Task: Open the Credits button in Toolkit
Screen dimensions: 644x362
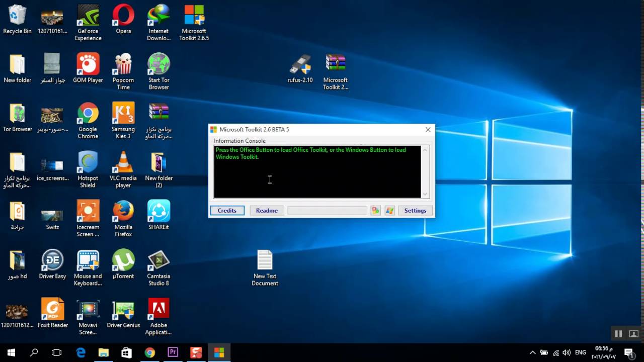Action: [x=227, y=211]
